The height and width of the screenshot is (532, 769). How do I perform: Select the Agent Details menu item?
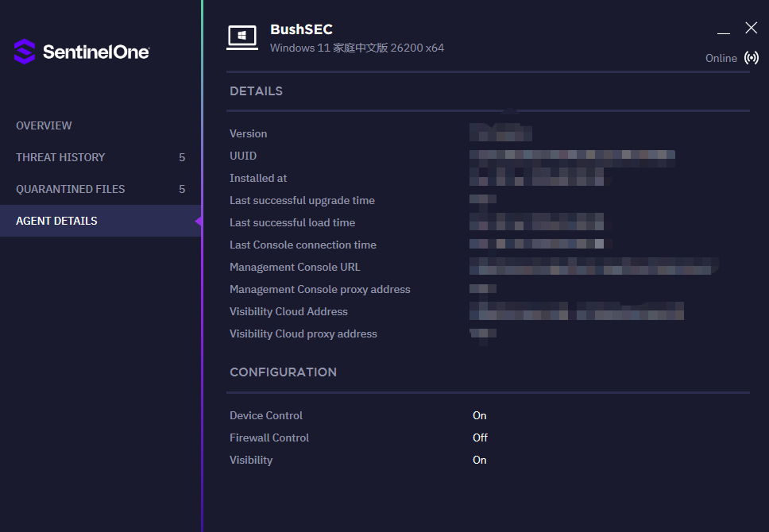click(x=56, y=221)
